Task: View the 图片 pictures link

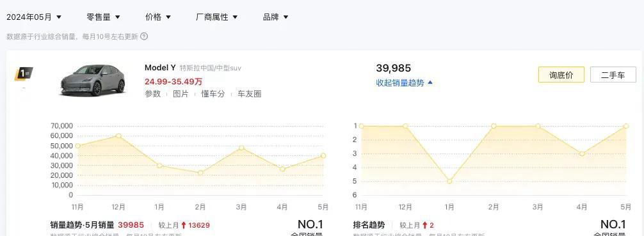Action: coord(181,93)
